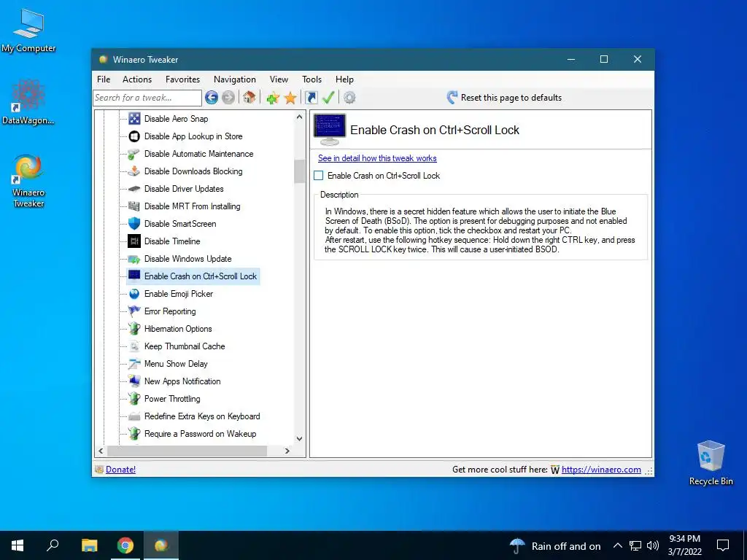Open the Help menu
The width and height of the screenshot is (747, 560).
(344, 79)
